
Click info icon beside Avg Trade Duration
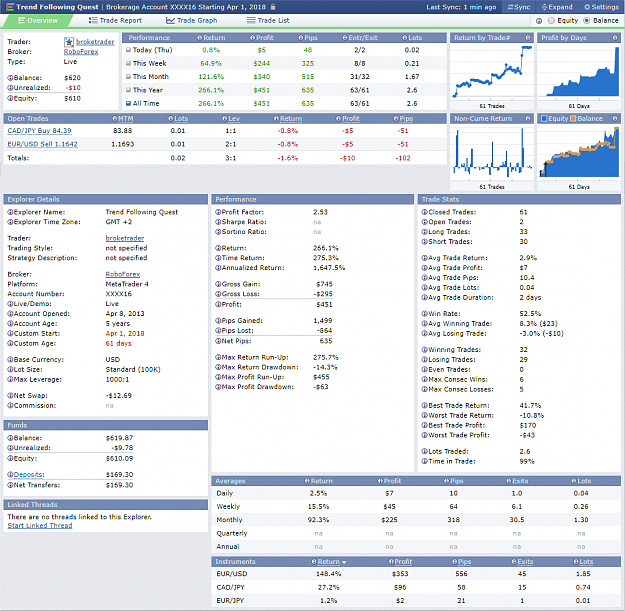click(x=425, y=297)
